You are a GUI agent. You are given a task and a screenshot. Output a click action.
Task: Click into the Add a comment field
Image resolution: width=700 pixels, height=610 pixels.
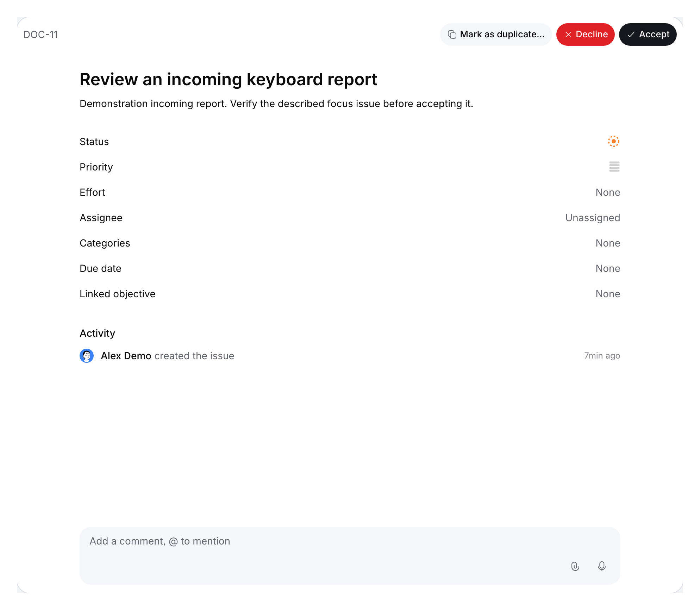point(350,555)
